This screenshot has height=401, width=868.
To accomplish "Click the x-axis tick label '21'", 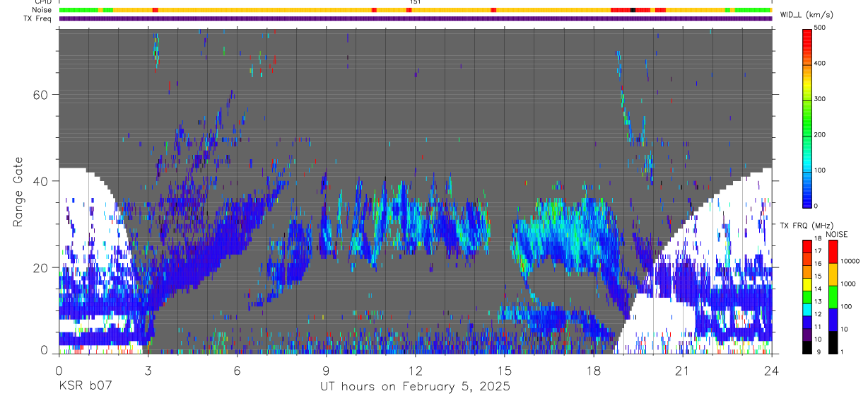I will click(x=682, y=371).
